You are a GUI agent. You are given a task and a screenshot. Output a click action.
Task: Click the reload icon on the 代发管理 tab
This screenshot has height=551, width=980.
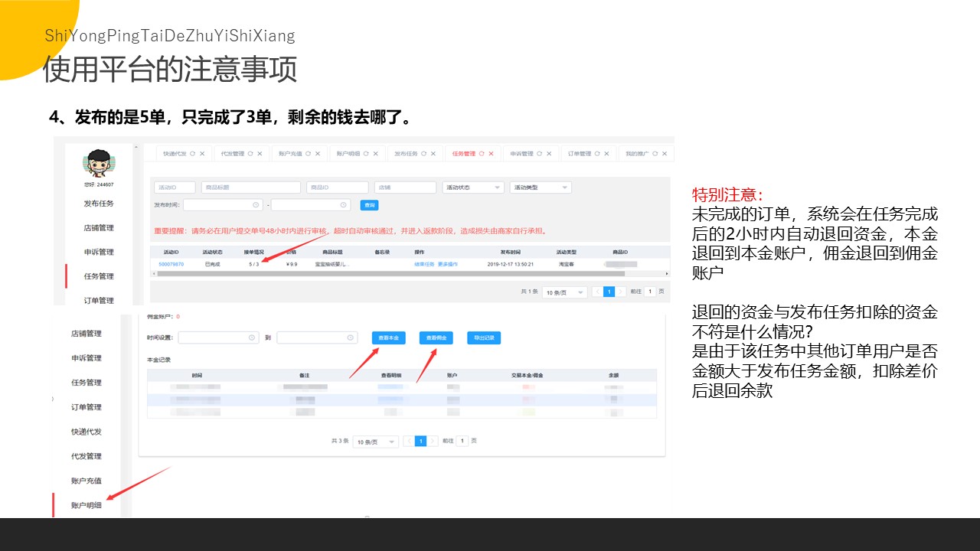click(x=250, y=154)
